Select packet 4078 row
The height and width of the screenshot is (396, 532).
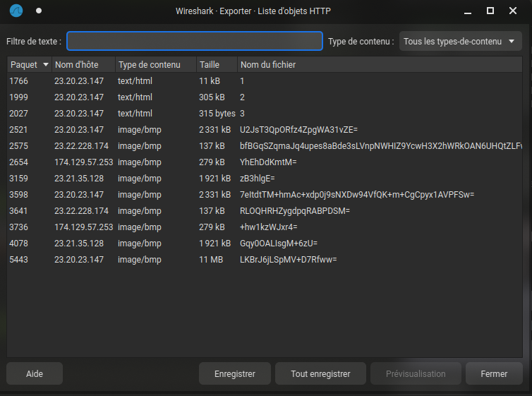point(265,244)
